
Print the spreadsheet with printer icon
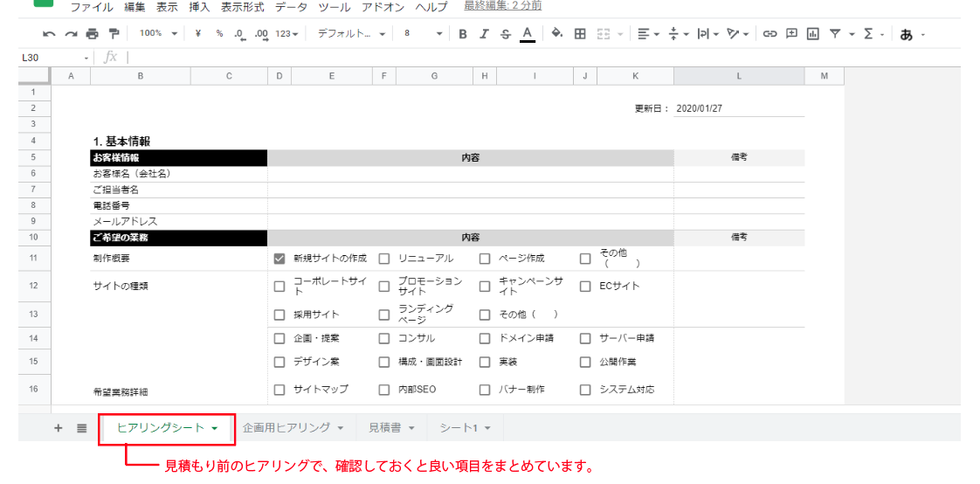pos(92,34)
